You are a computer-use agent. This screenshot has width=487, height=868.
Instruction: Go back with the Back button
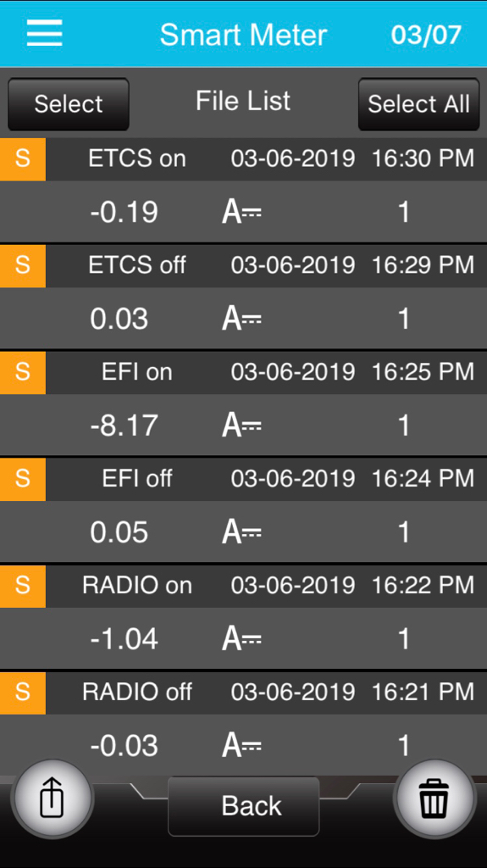point(244,806)
